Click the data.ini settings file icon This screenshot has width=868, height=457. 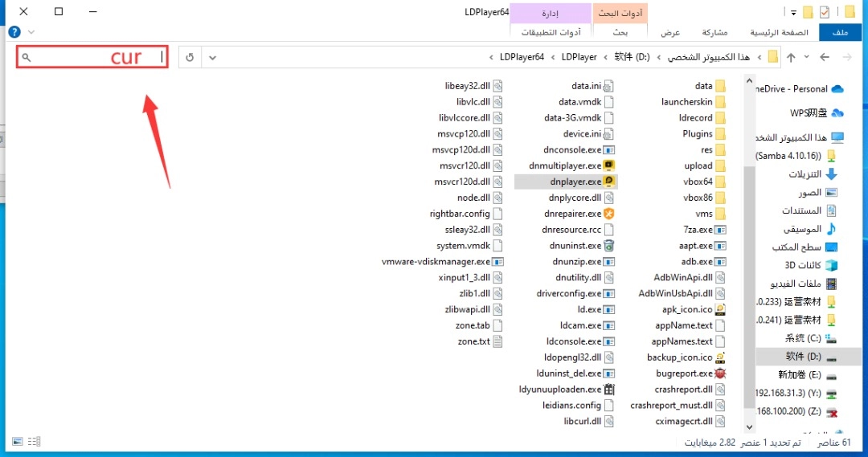pyautogui.click(x=608, y=86)
